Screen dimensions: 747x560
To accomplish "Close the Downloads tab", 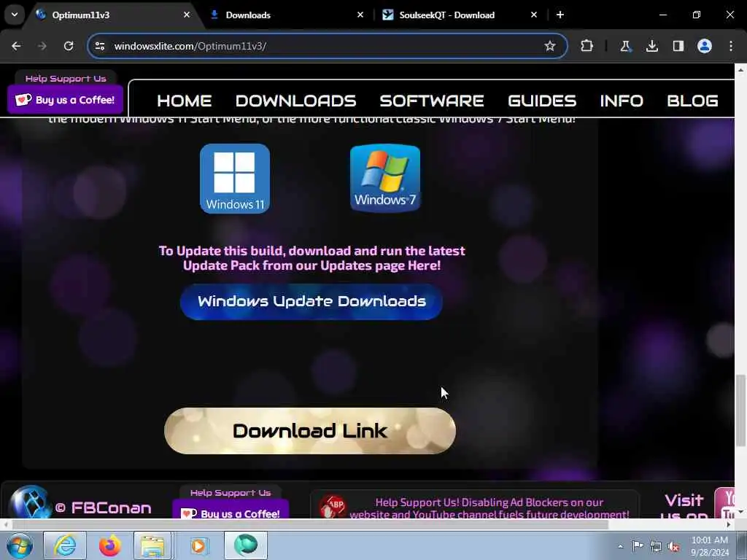I will tap(360, 15).
